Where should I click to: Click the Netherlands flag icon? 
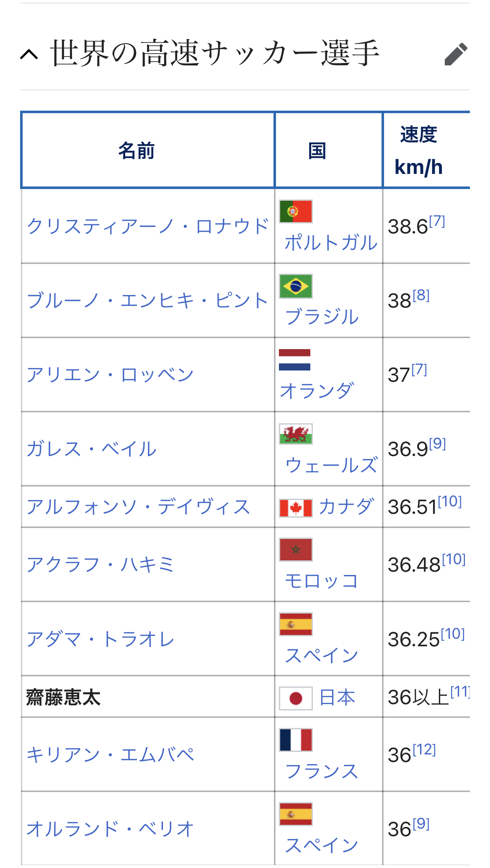[295, 360]
